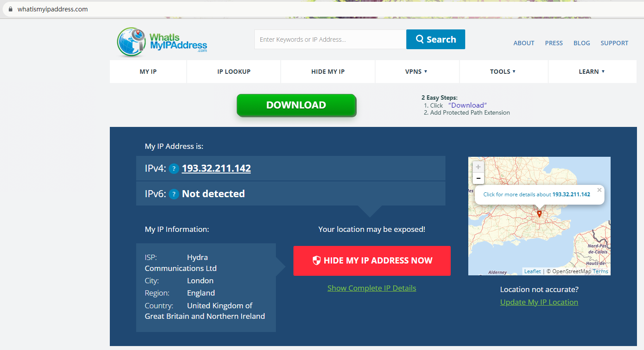Click the IPv4 question mark help icon

(174, 169)
